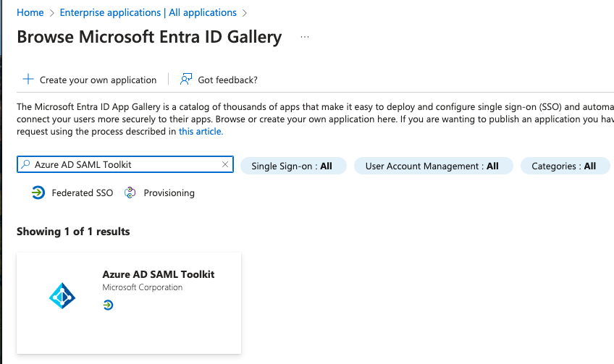The image size is (614, 364).
Task: Click the feedback person icon
Action: click(186, 80)
